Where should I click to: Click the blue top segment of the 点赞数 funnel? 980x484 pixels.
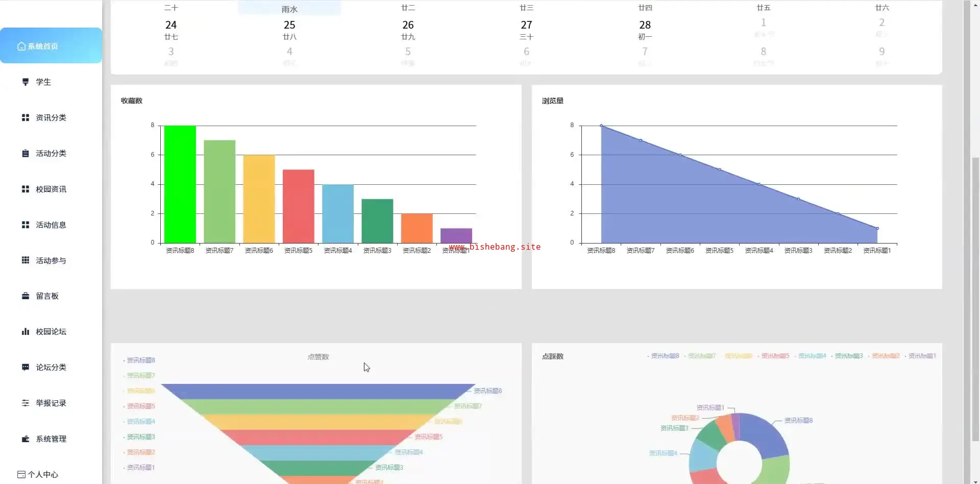(318, 392)
